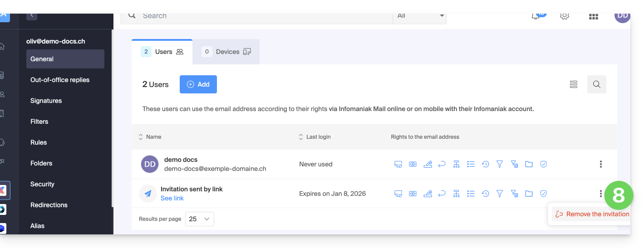Switch display with the list view icon
This screenshot has width=644, height=248.
coord(574,84)
